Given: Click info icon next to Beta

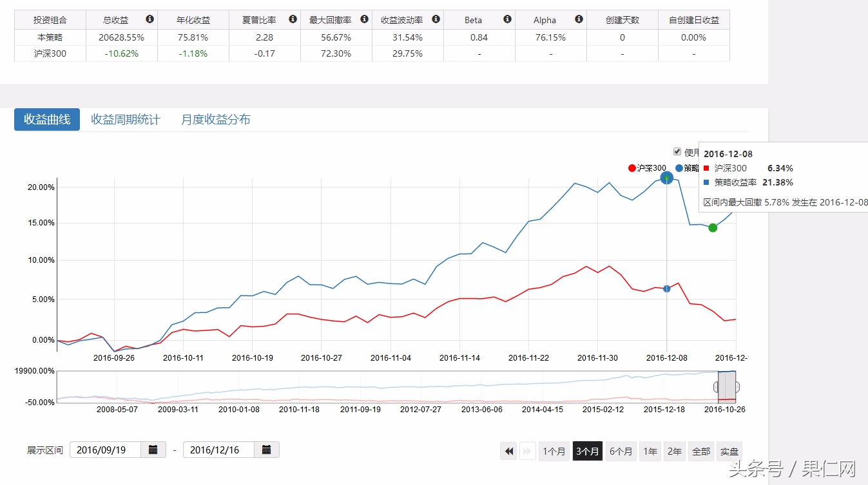Looking at the screenshot, I should tap(507, 19).
